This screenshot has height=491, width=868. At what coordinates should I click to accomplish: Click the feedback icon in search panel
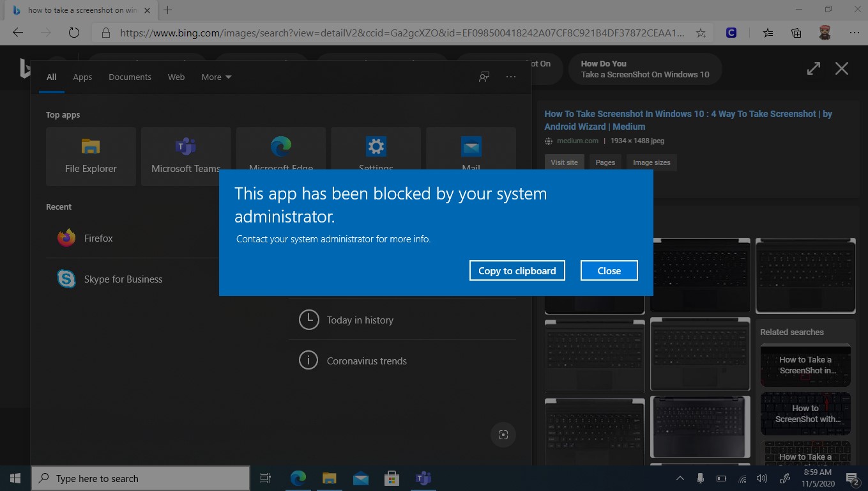pyautogui.click(x=484, y=77)
